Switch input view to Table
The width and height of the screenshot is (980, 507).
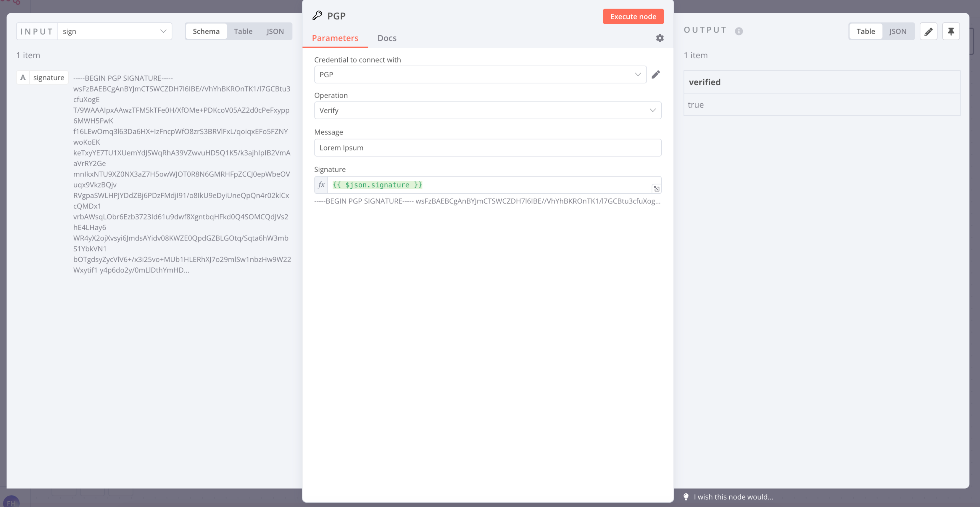pos(243,32)
